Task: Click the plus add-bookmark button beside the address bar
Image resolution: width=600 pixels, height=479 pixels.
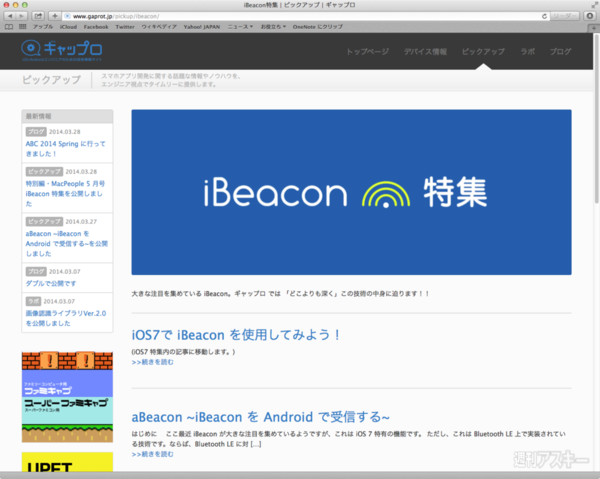Action: click(55, 16)
